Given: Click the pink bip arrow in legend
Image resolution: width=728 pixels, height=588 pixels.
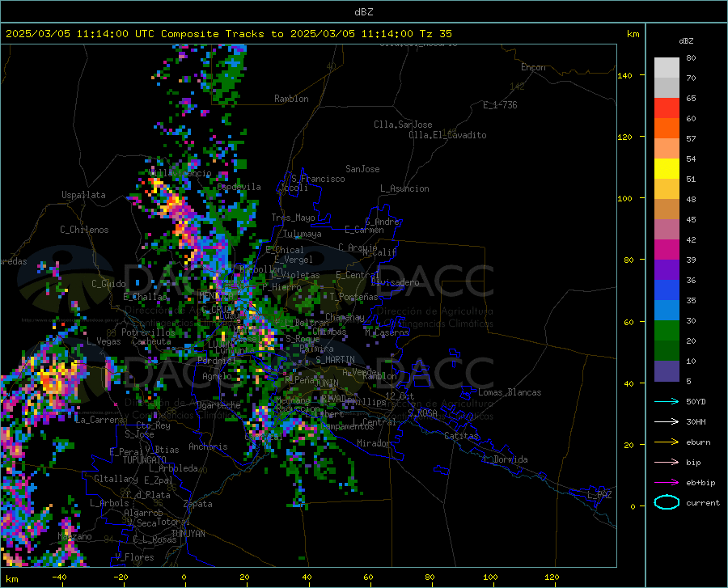Looking at the screenshot, I should pyautogui.click(x=667, y=463).
